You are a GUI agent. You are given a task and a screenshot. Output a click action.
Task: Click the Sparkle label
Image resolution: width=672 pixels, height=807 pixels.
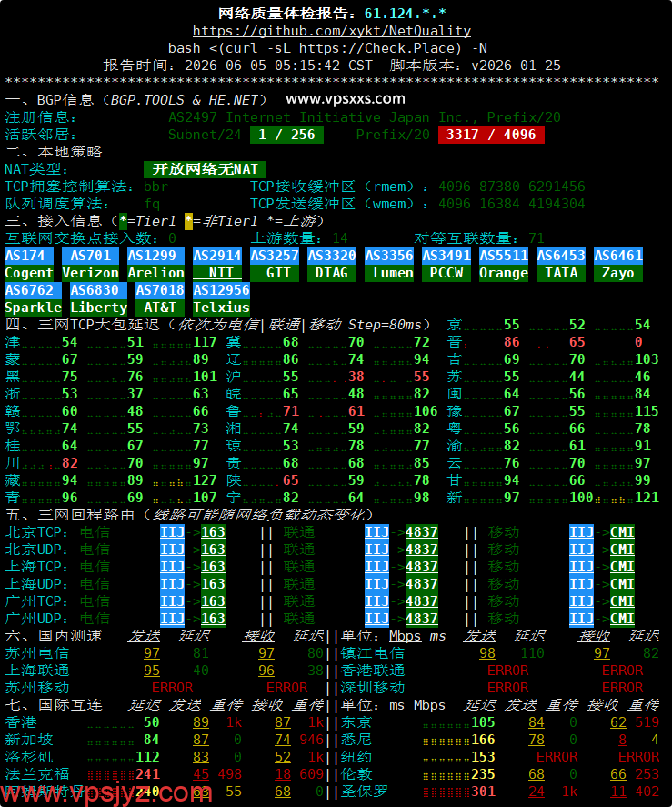click(x=33, y=308)
